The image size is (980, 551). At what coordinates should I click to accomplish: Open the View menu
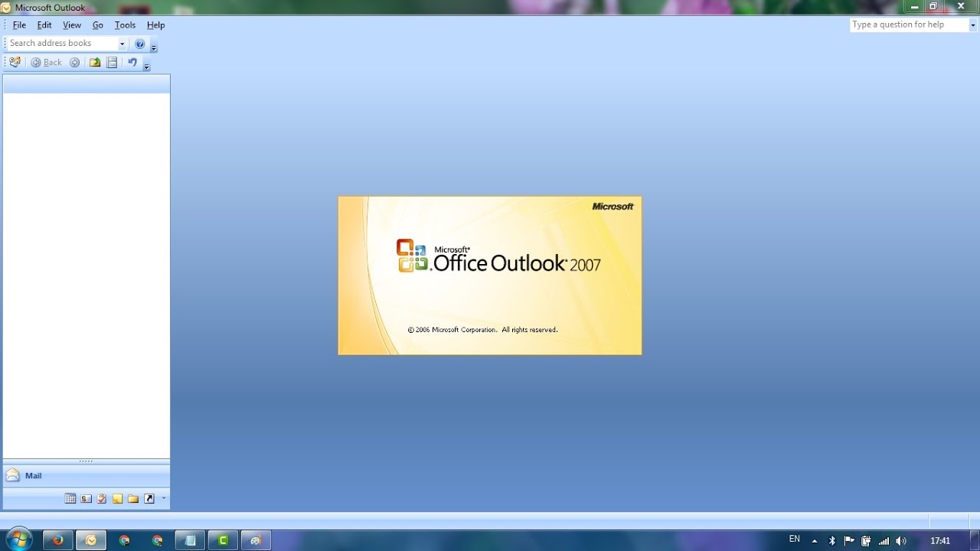tap(72, 25)
